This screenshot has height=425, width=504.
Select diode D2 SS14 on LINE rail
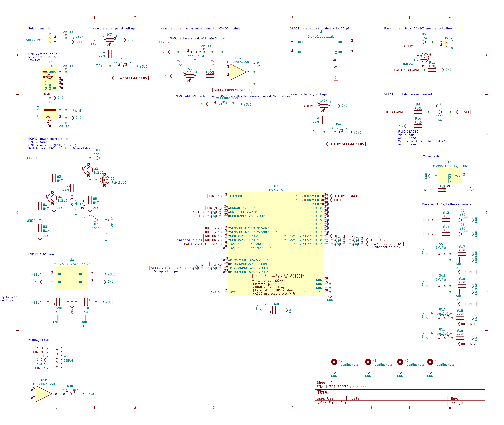tap(96, 220)
